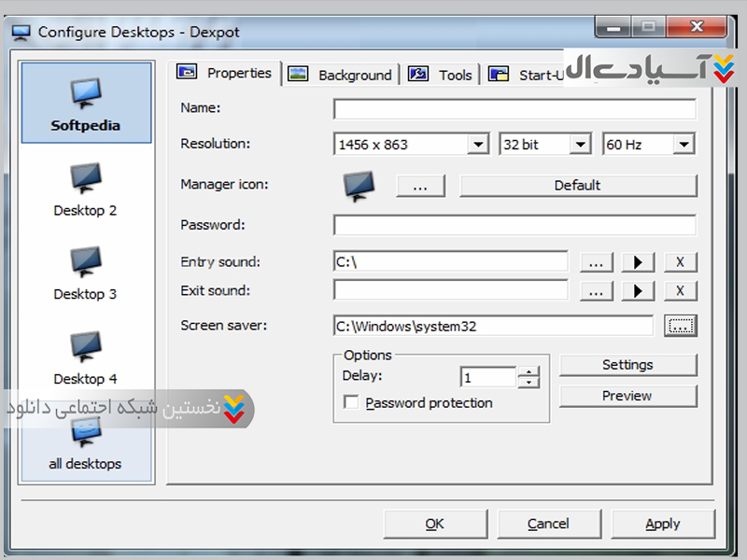Click the Apply button
This screenshot has height=560, width=747.
coord(663,524)
